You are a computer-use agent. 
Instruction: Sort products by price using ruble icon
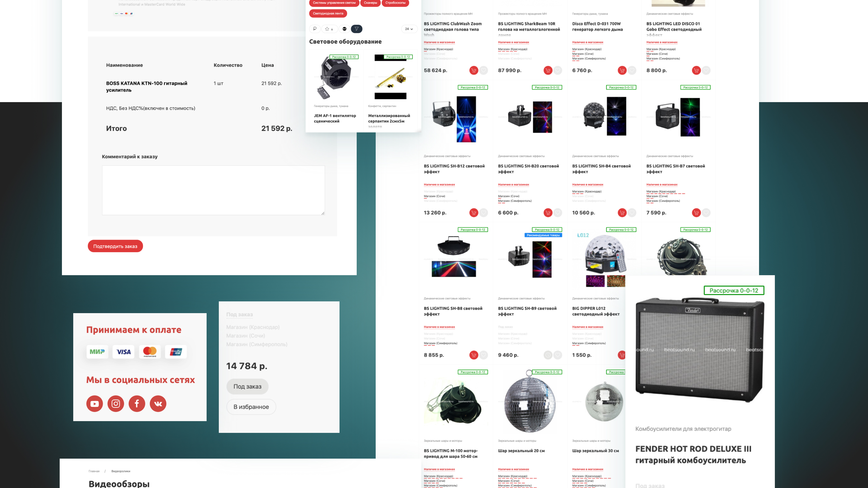coord(315,29)
